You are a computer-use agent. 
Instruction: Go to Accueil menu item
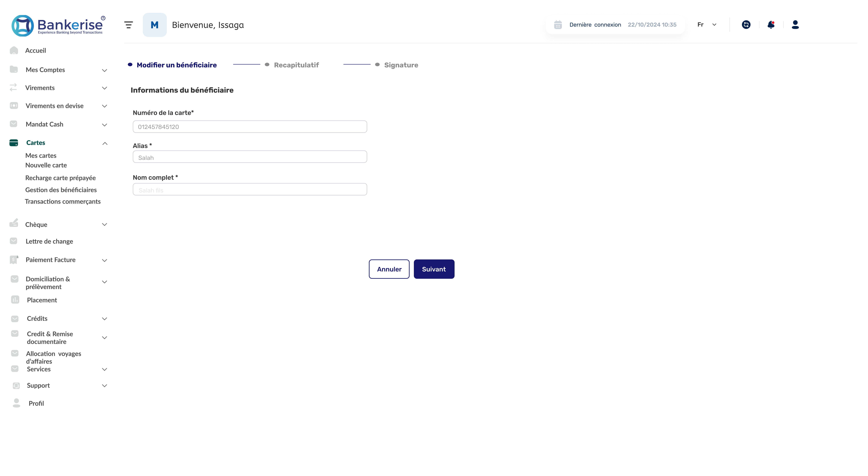(36, 50)
